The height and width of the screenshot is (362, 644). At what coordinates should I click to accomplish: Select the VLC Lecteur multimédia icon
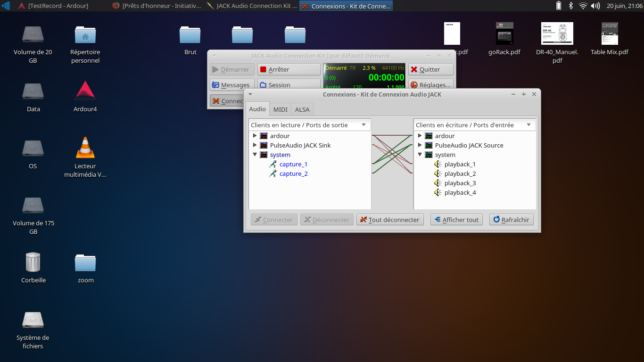coord(85,148)
